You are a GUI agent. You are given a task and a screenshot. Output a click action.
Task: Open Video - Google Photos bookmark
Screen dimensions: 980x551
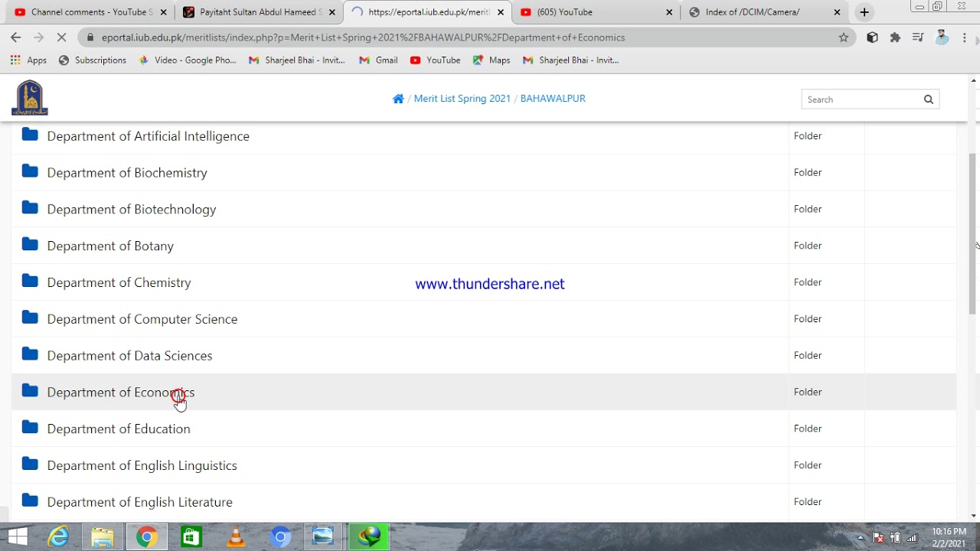pyautogui.click(x=188, y=60)
